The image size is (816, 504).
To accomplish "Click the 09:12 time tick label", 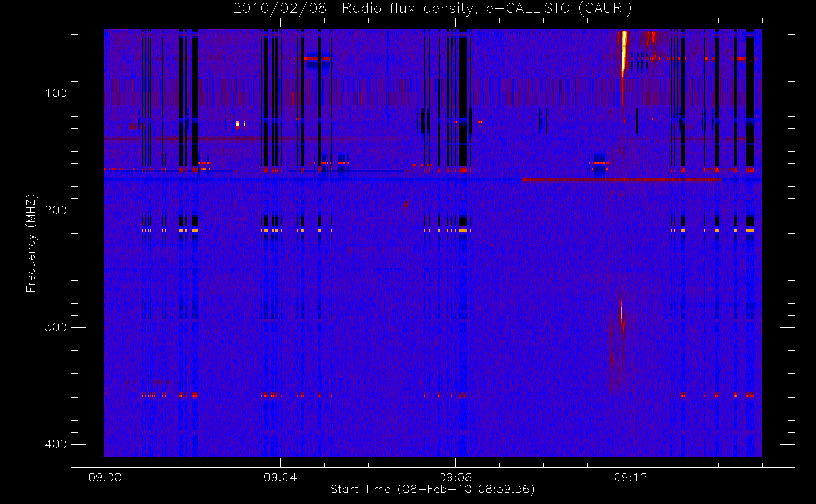I will click(630, 477).
